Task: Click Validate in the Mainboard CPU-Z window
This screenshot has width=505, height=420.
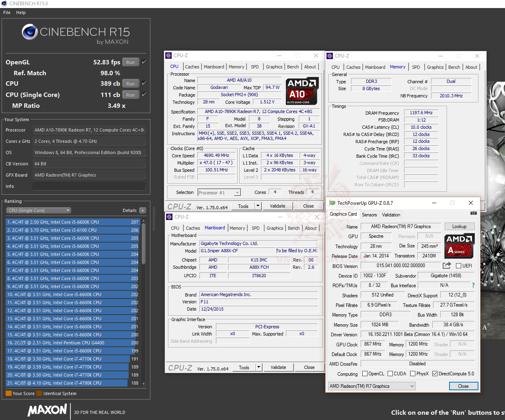Action: 278,367
